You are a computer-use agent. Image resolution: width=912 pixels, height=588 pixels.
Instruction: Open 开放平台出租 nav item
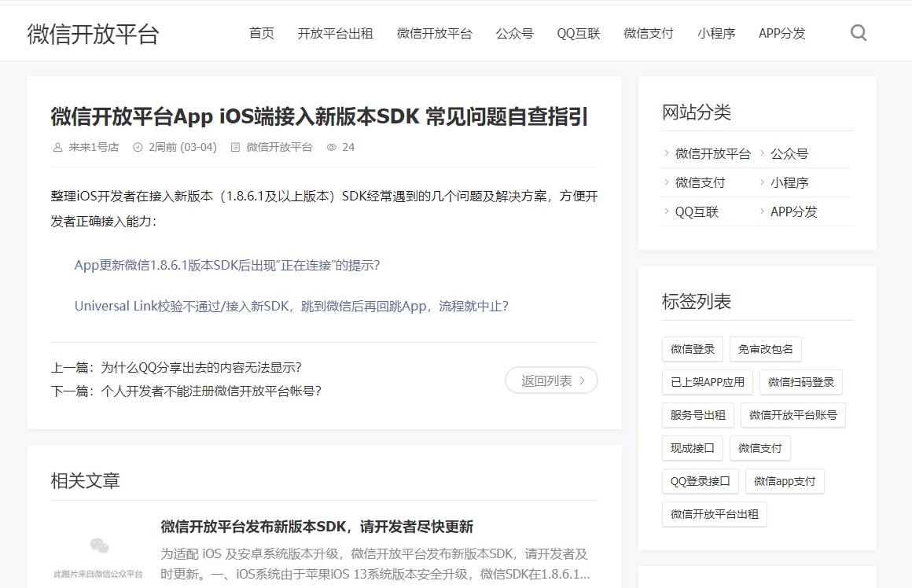pos(335,33)
